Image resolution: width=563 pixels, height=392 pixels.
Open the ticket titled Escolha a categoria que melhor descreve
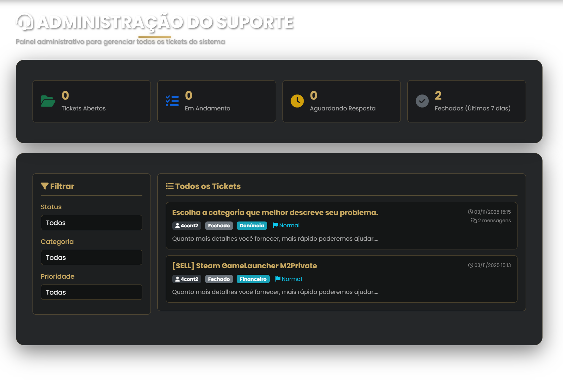coord(275,213)
